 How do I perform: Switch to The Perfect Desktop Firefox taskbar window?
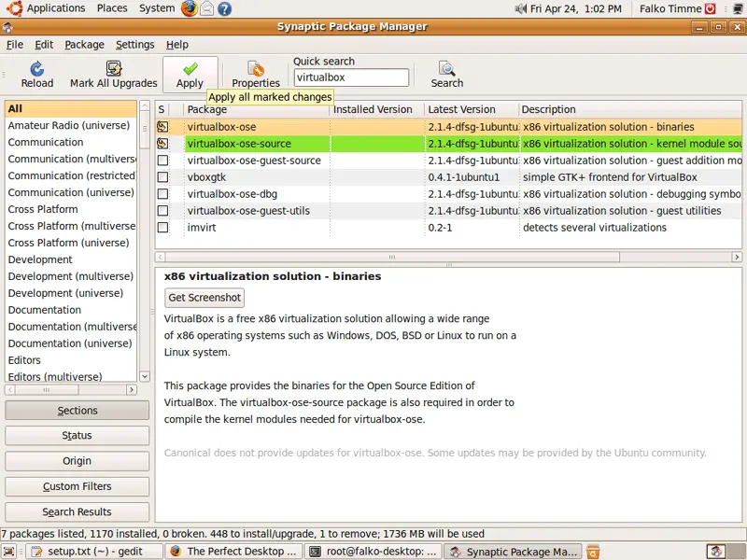pos(234,552)
